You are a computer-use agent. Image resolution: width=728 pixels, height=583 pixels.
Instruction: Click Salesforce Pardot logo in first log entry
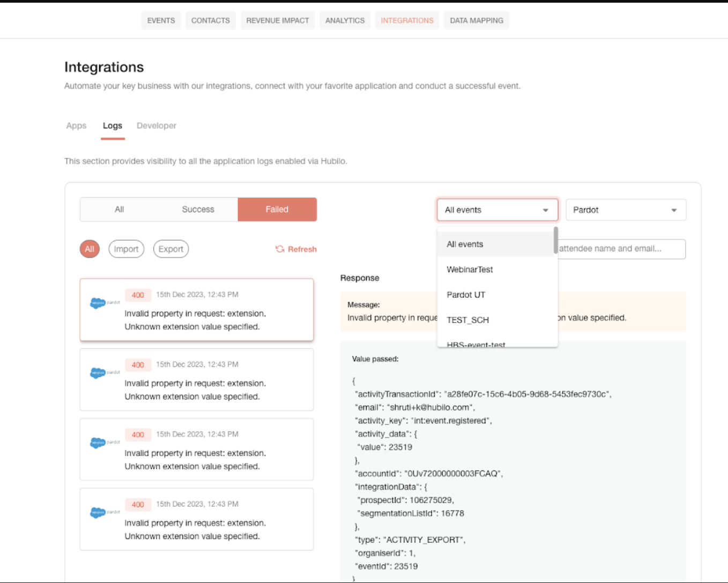point(105,303)
